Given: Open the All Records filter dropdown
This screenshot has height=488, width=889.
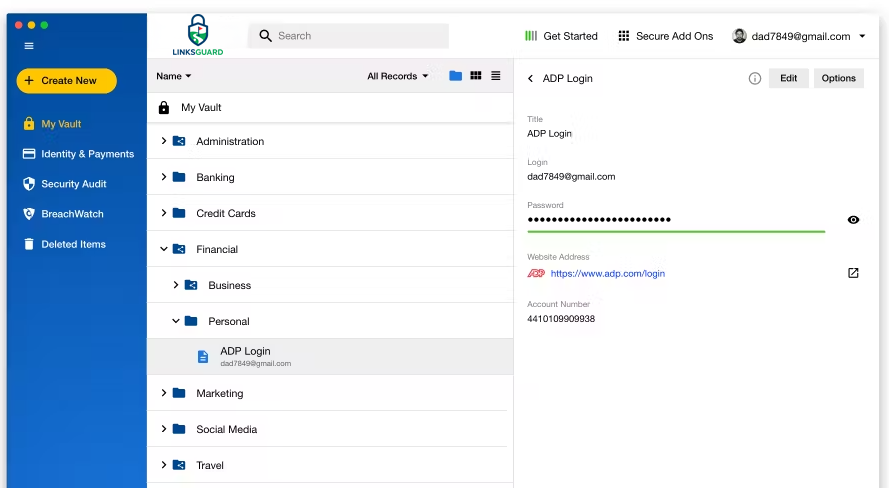Looking at the screenshot, I should coord(398,76).
